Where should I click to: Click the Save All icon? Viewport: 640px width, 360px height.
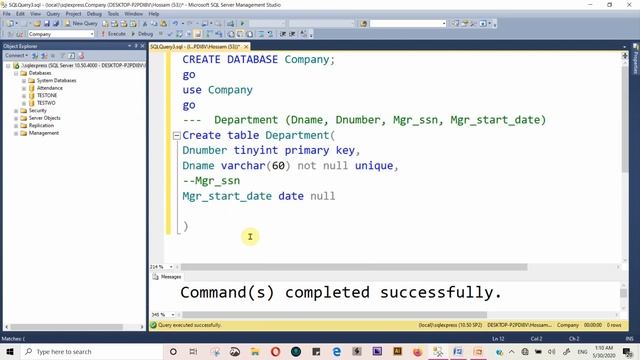point(56,24)
